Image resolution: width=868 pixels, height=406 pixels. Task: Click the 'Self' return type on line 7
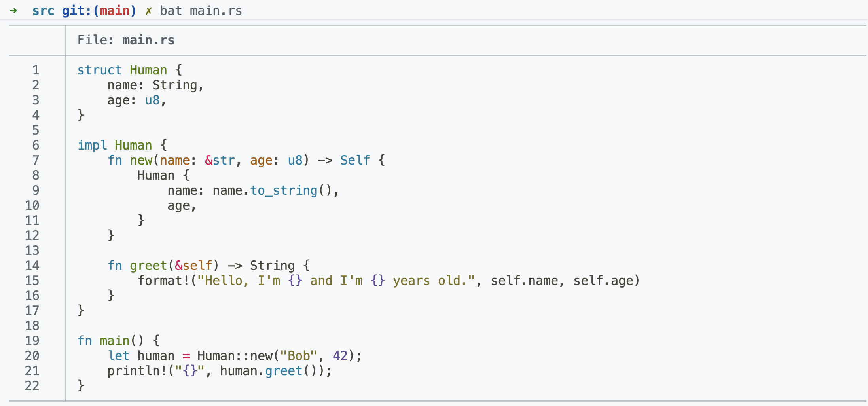(355, 160)
